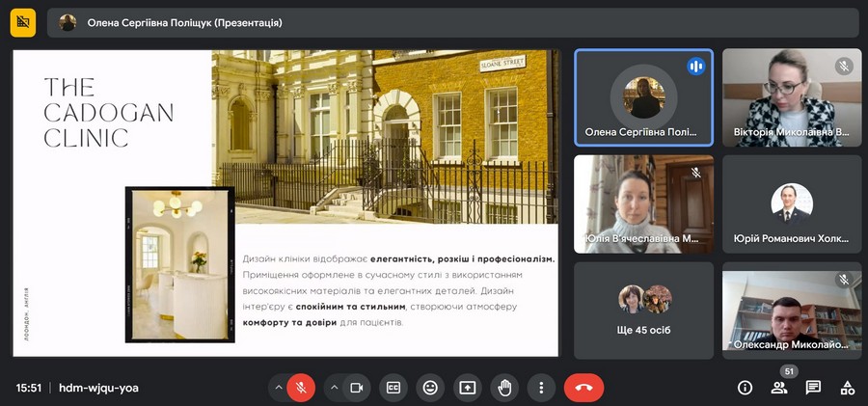Open the chat with everyone panel
Viewport: 868px width, 406px height.
pyautogui.click(x=813, y=388)
